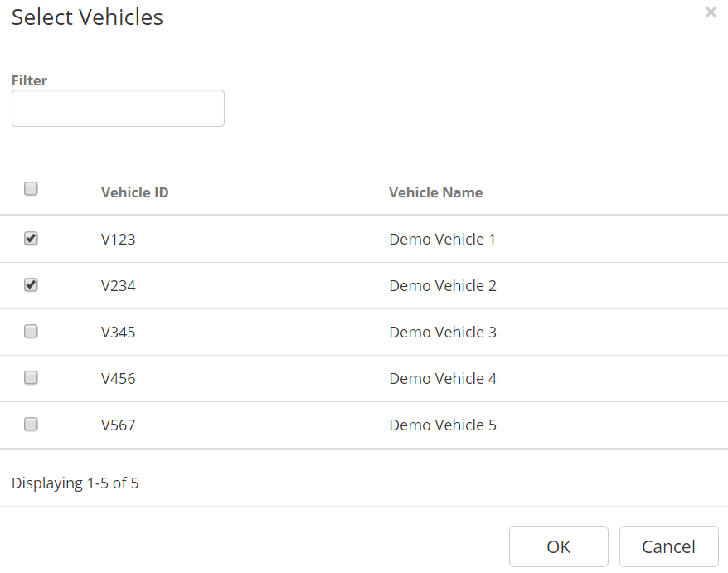The image size is (728, 573).
Task: Check the V345 vehicle checkbox
Action: 31,332
